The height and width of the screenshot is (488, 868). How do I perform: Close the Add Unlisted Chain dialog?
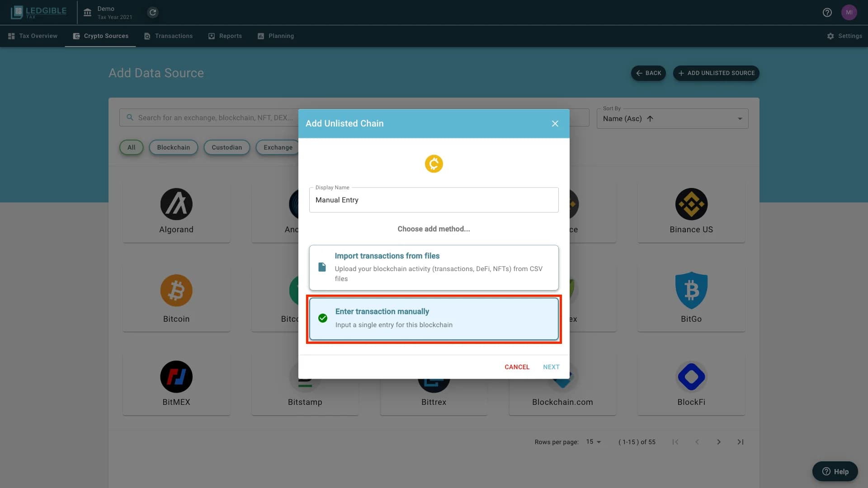click(x=555, y=123)
